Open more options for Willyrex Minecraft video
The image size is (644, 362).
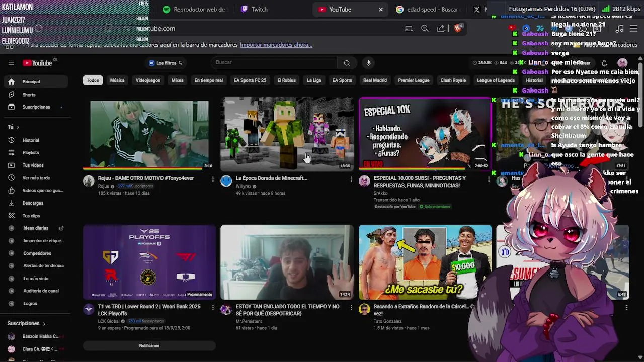pos(351,179)
